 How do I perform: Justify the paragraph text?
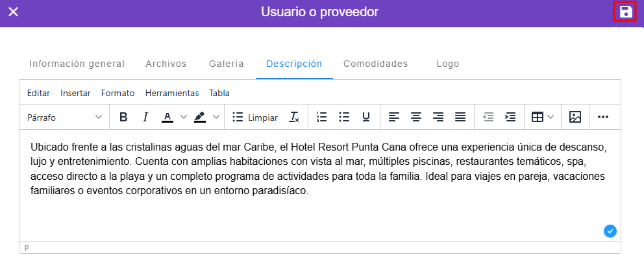[x=460, y=117]
